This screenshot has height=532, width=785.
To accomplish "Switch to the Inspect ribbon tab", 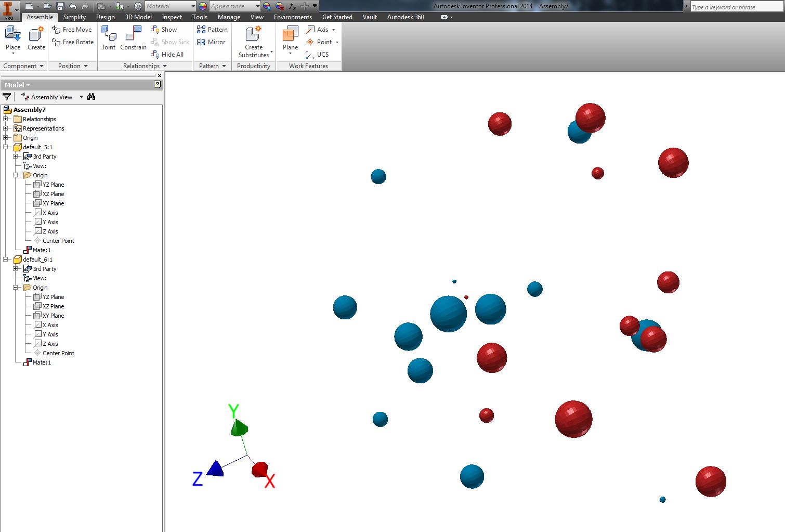I will click(172, 17).
